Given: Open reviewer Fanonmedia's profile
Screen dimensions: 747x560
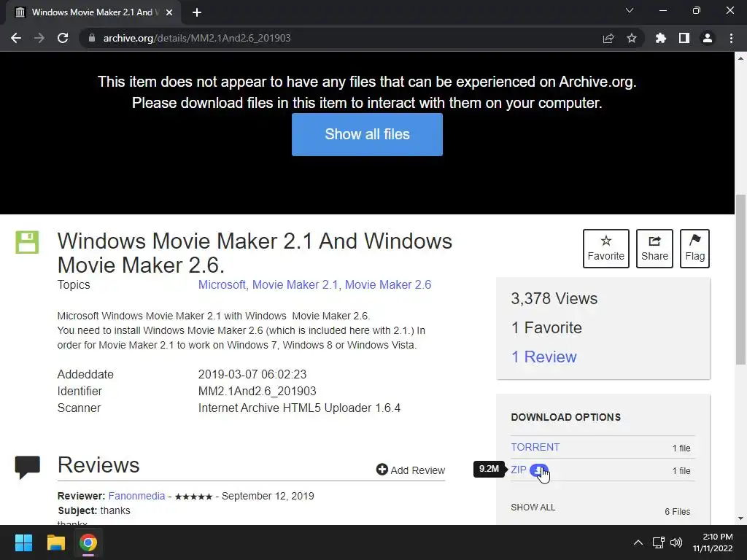Looking at the screenshot, I should click(x=136, y=496).
